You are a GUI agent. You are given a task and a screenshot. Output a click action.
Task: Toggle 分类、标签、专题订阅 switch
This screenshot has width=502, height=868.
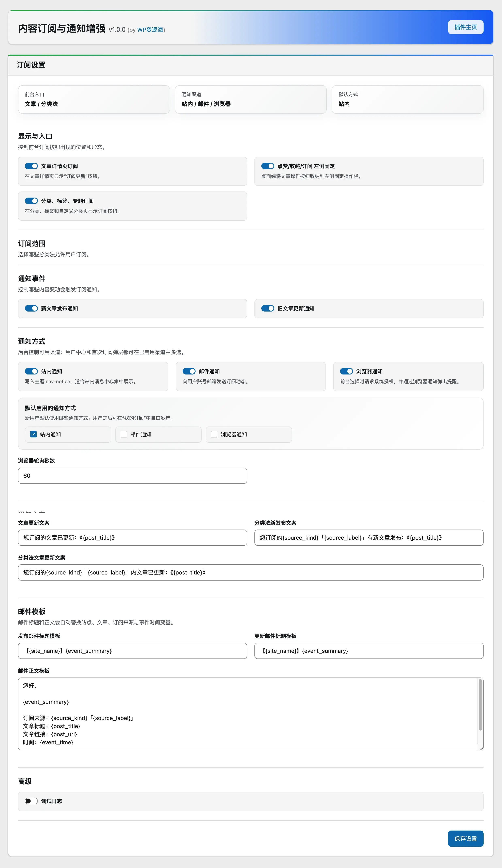tap(31, 201)
